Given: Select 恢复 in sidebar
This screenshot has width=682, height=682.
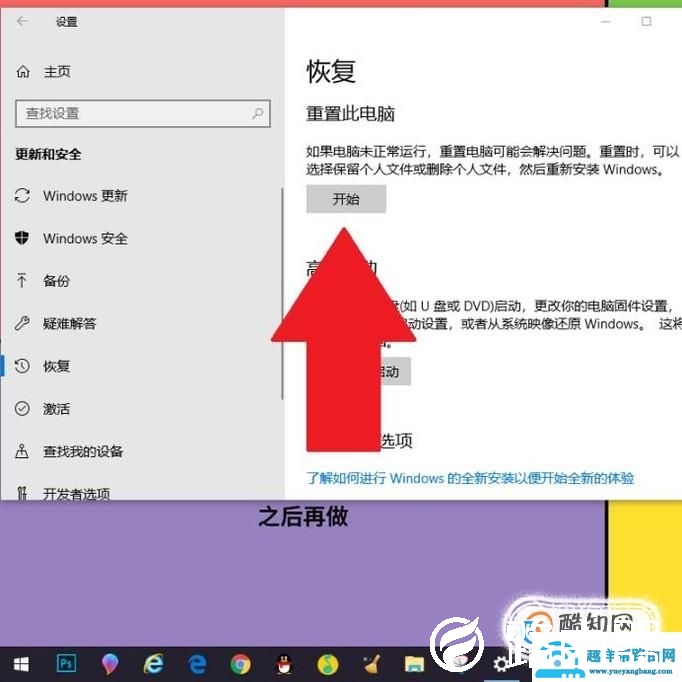Looking at the screenshot, I should (x=57, y=366).
